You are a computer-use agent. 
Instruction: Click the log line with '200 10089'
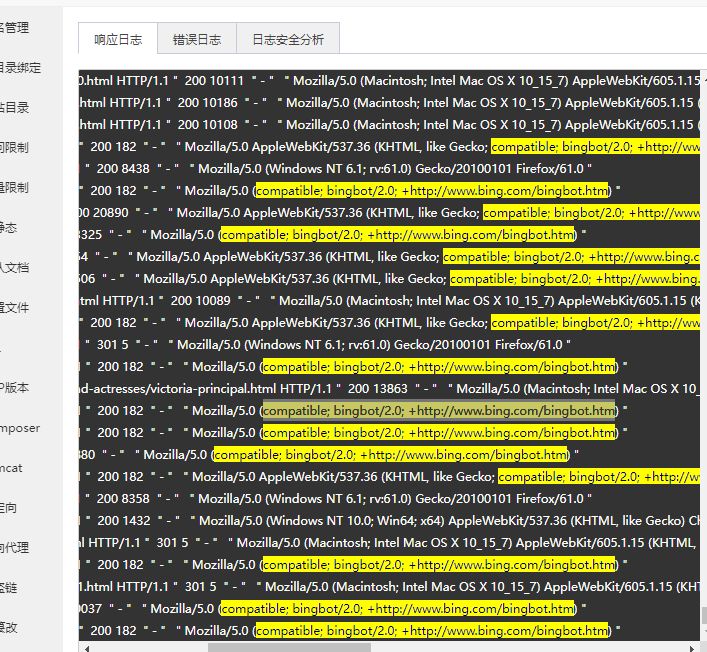(x=390, y=301)
